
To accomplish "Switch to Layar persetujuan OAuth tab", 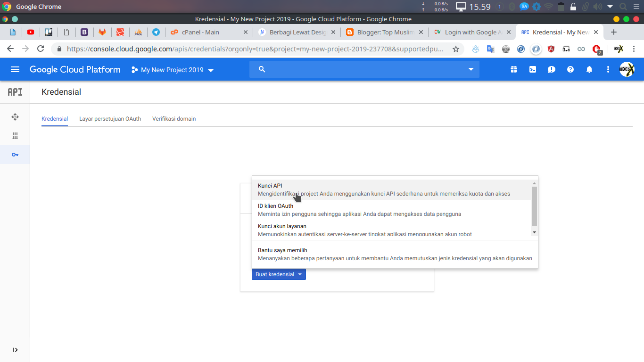I will [110, 119].
